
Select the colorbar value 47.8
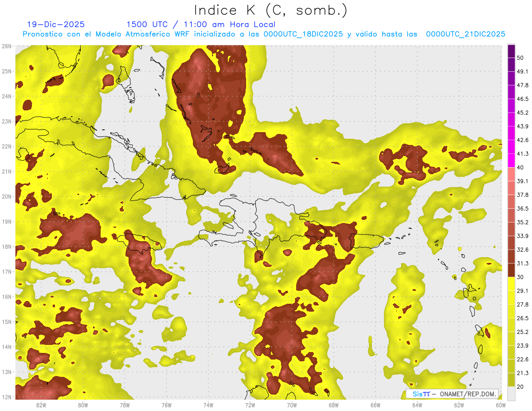tap(522, 85)
